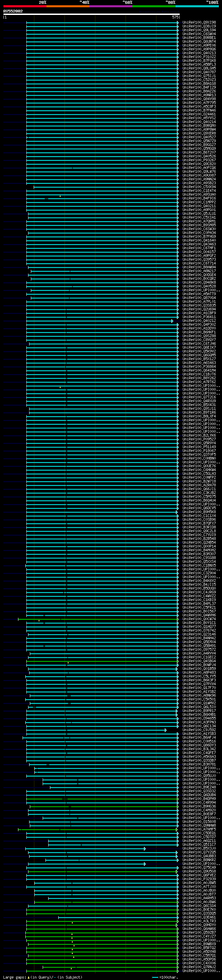Select subject UniRef100_B9RBE1
The image size is (222, 980).
click(x=199, y=38)
